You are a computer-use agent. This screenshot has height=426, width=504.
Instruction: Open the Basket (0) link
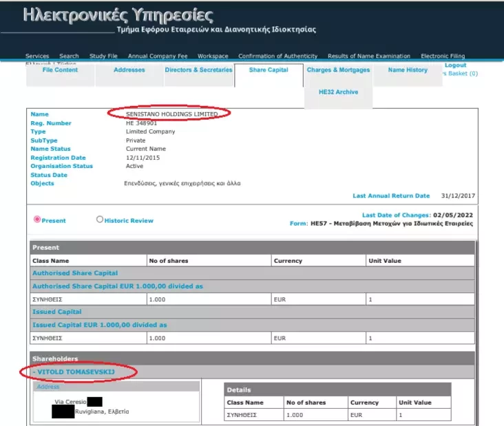[x=461, y=73]
